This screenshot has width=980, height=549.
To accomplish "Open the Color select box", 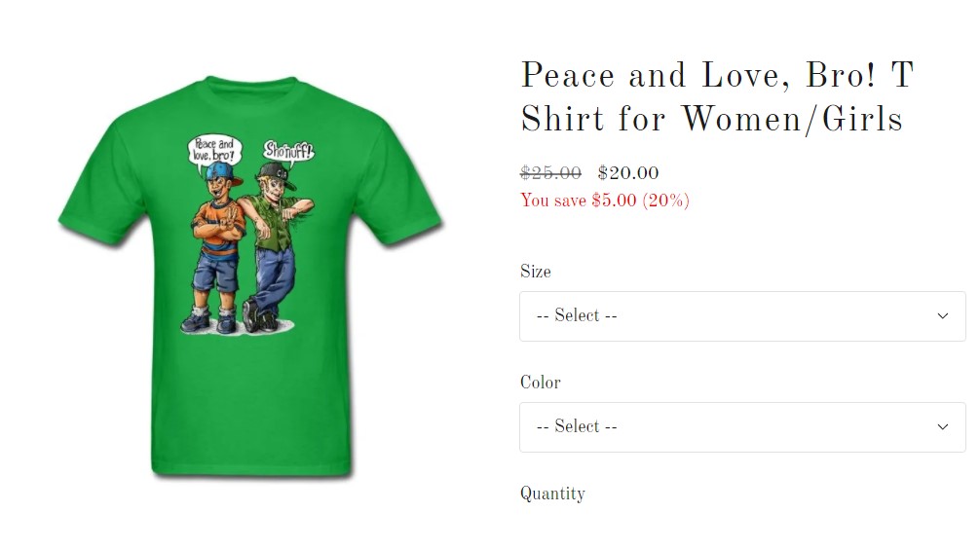I will [x=742, y=427].
